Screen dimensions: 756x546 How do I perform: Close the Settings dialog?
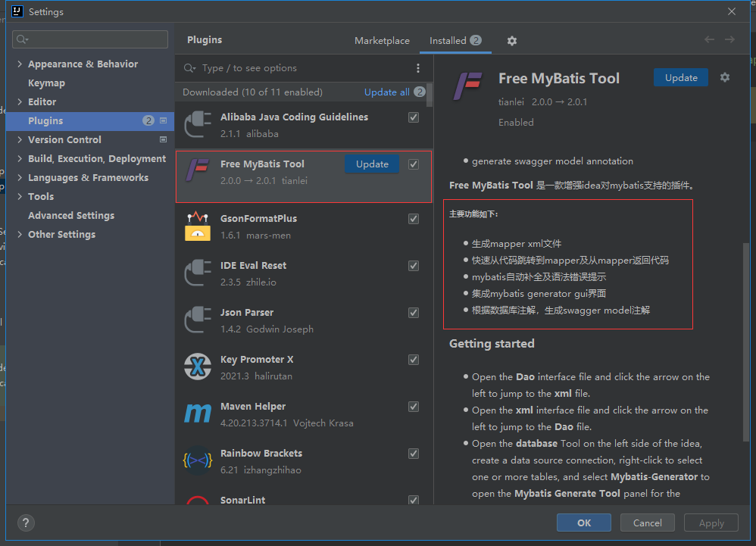point(732,11)
